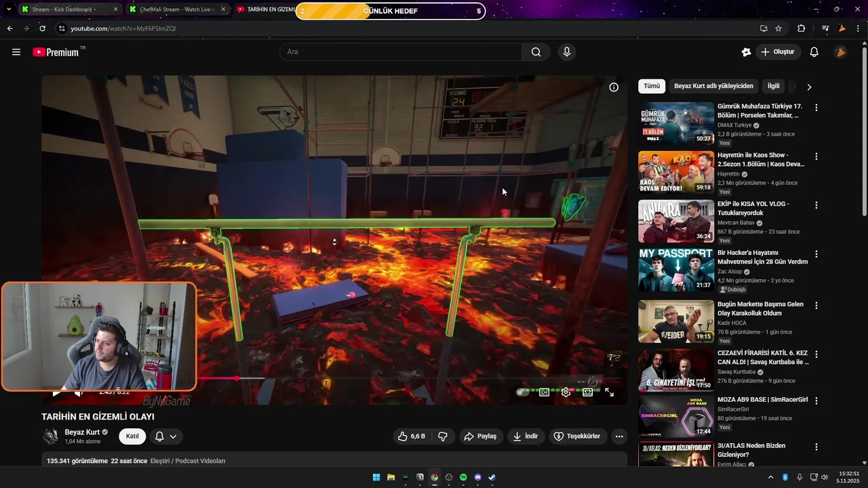Open options for Gümrük Muhafaza video
Image resolution: width=868 pixels, height=488 pixels.
point(816,108)
